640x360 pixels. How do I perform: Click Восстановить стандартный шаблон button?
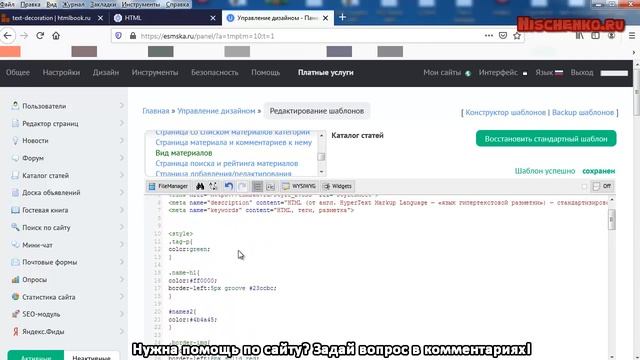546,139
